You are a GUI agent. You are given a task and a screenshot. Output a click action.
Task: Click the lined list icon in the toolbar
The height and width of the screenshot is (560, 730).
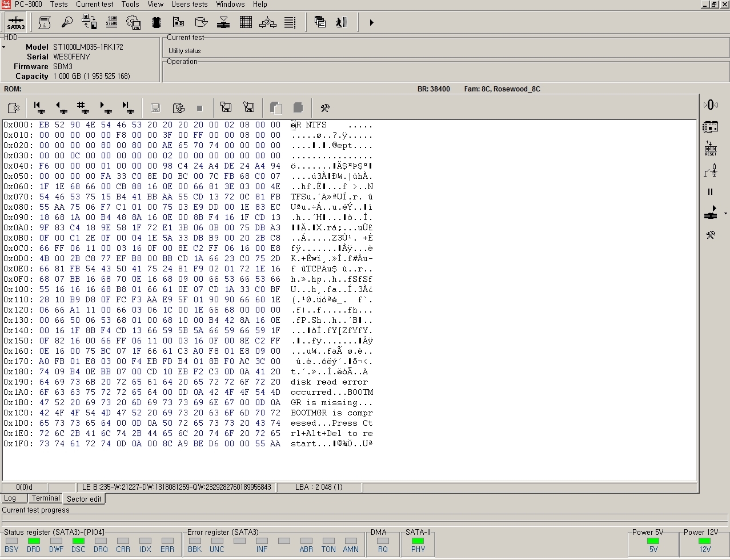[290, 22]
